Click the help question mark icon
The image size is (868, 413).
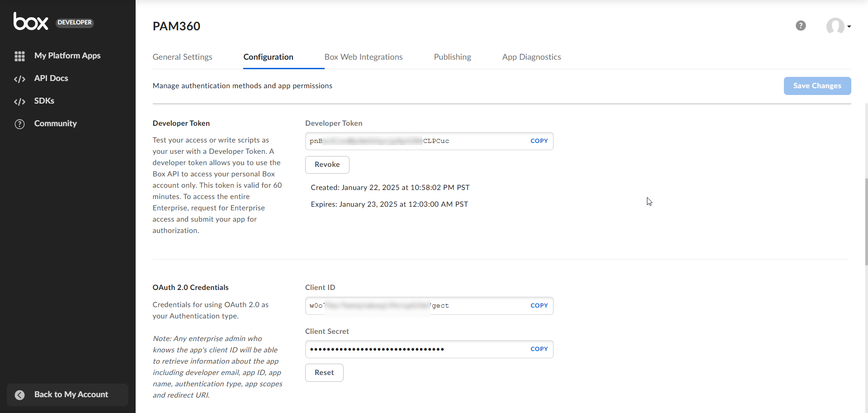801,25
